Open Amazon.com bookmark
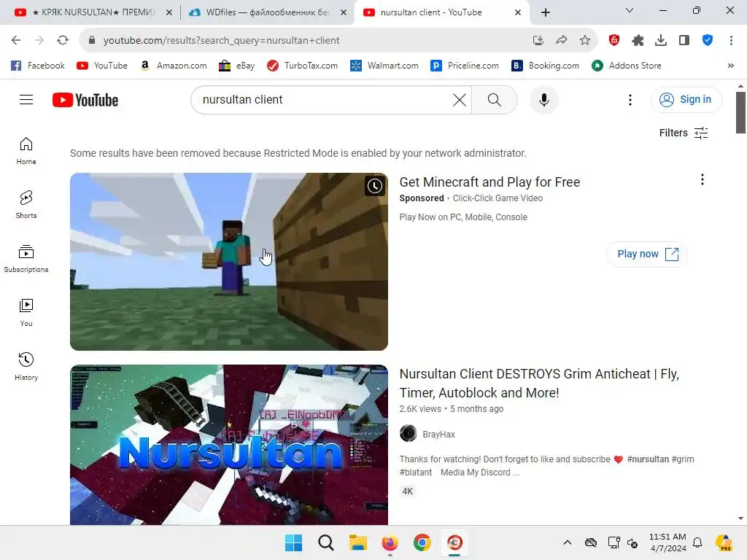747x560 pixels. tap(174, 66)
